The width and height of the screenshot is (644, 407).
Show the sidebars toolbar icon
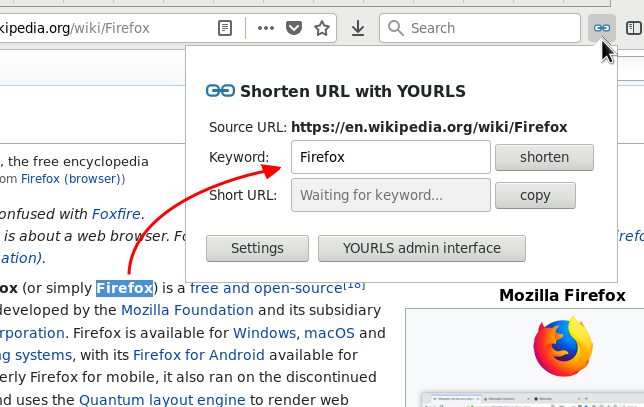(633, 28)
